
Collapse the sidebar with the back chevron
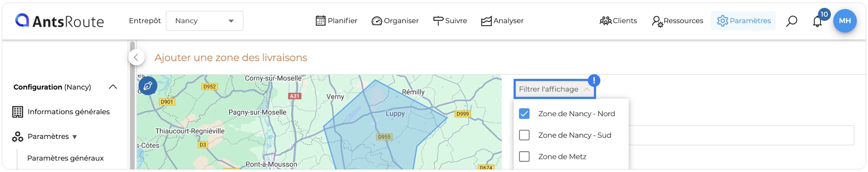pos(136,57)
